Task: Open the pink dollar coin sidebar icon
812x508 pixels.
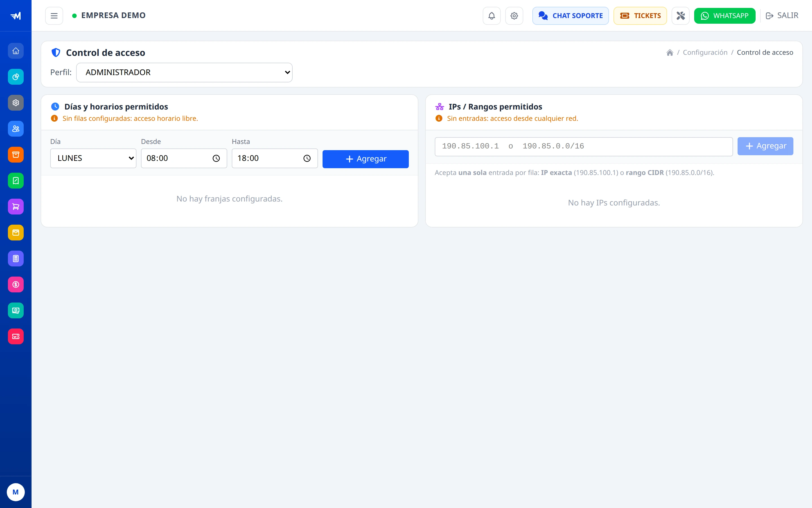Action: [x=16, y=284]
